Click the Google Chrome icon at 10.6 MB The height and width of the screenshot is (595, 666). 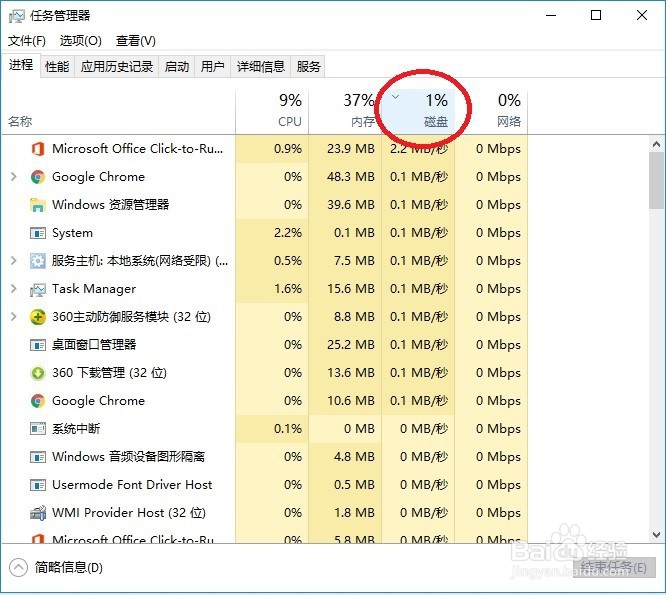[38, 401]
